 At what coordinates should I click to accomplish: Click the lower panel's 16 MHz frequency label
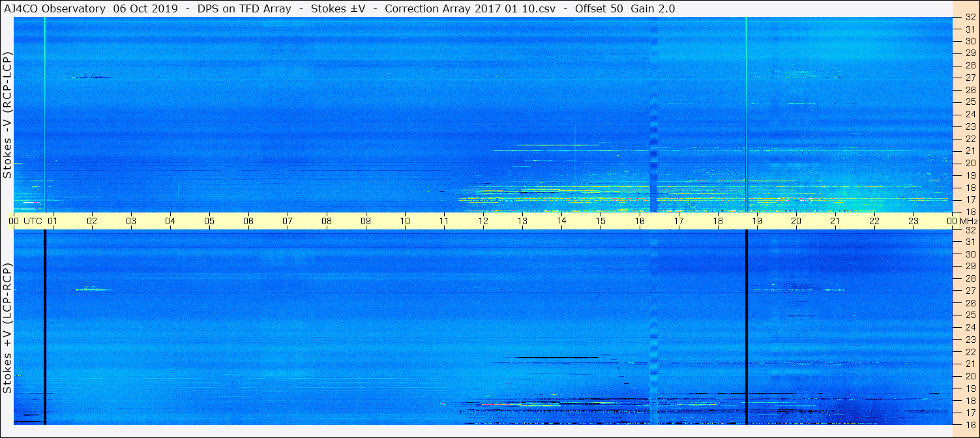(970, 424)
